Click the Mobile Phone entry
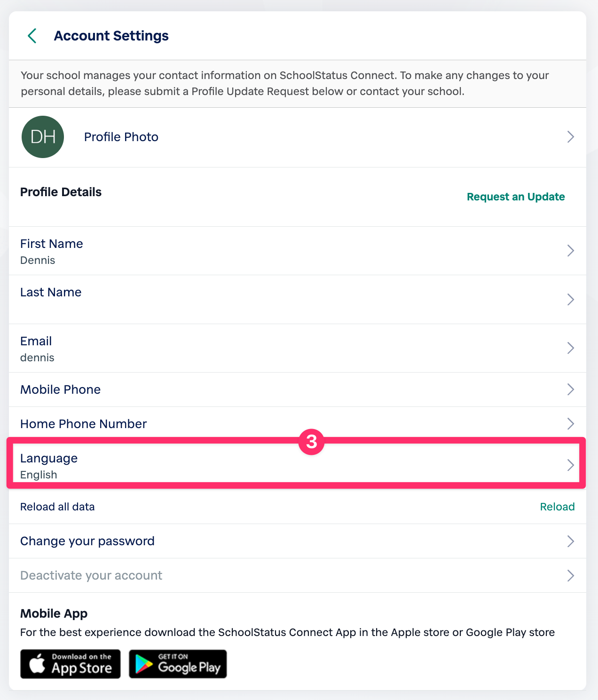598x700 pixels. [61, 390]
